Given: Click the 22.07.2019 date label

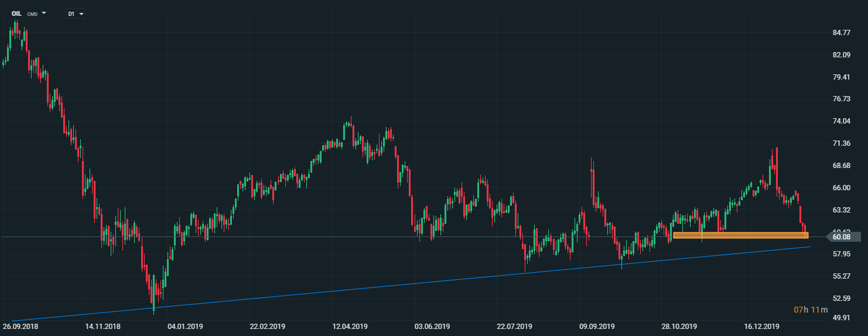Looking at the screenshot, I should tap(515, 327).
